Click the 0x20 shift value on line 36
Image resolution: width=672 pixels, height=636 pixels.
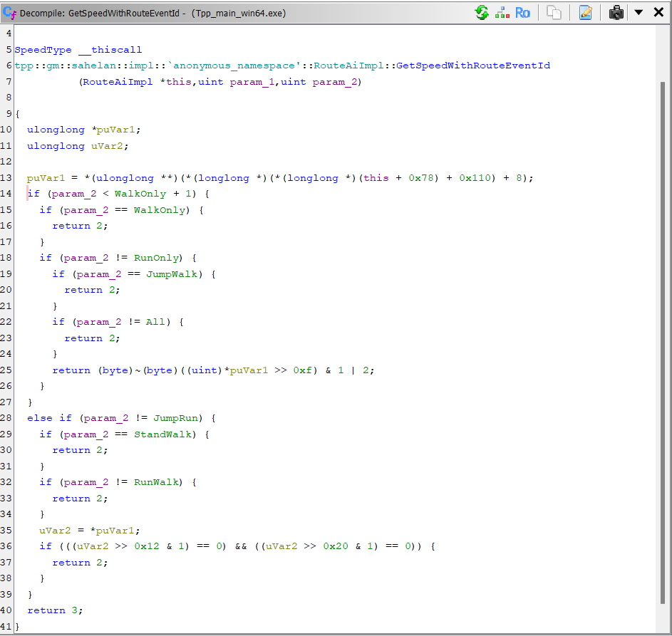[336, 546]
